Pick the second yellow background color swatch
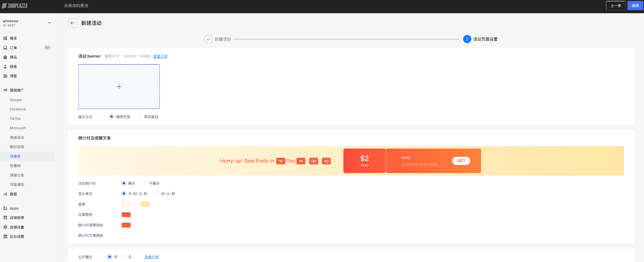 145,204
